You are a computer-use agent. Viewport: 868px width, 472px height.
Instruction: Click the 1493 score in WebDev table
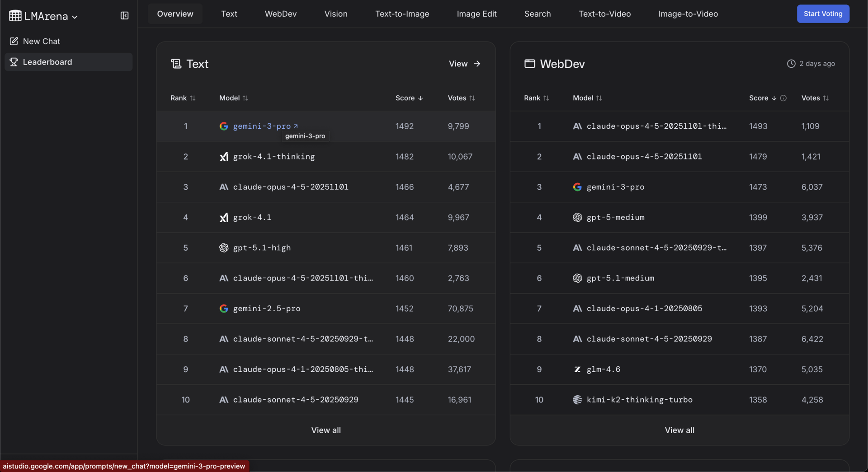758,126
